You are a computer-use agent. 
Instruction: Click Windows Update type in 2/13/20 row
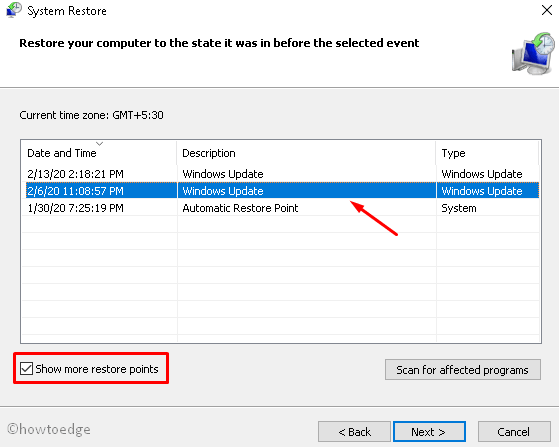(482, 174)
